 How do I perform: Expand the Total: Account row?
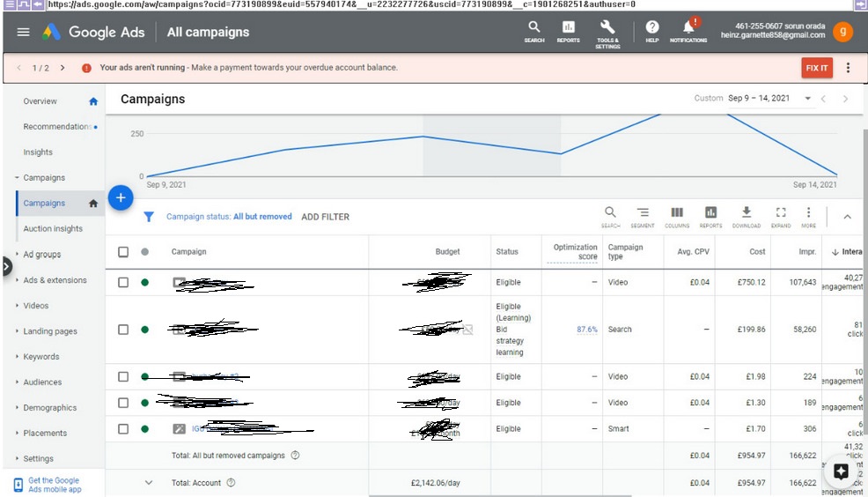tap(149, 483)
